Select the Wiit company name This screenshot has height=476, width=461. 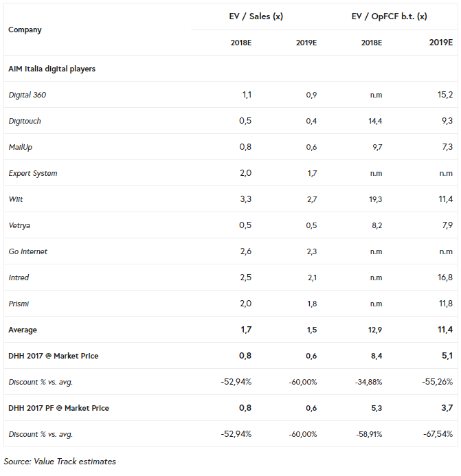coord(16,199)
